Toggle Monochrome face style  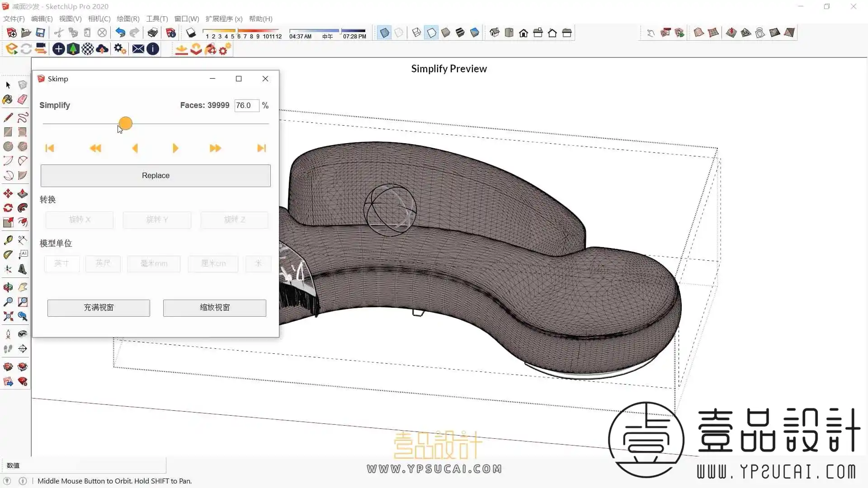(475, 33)
